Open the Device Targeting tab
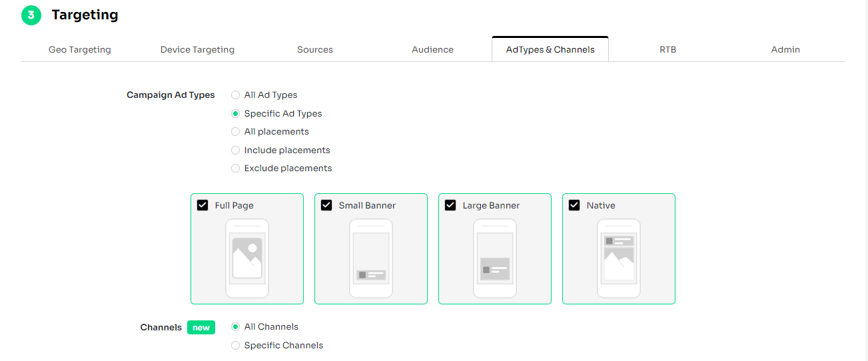This screenshot has height=361, width=868. coord(197,49)
